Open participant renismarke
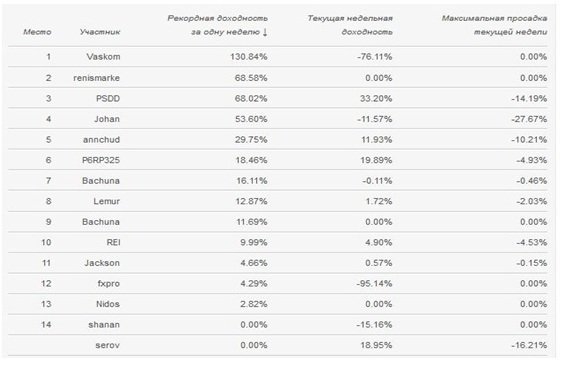Screen dimensions: 571x368 tap(97, 78)
